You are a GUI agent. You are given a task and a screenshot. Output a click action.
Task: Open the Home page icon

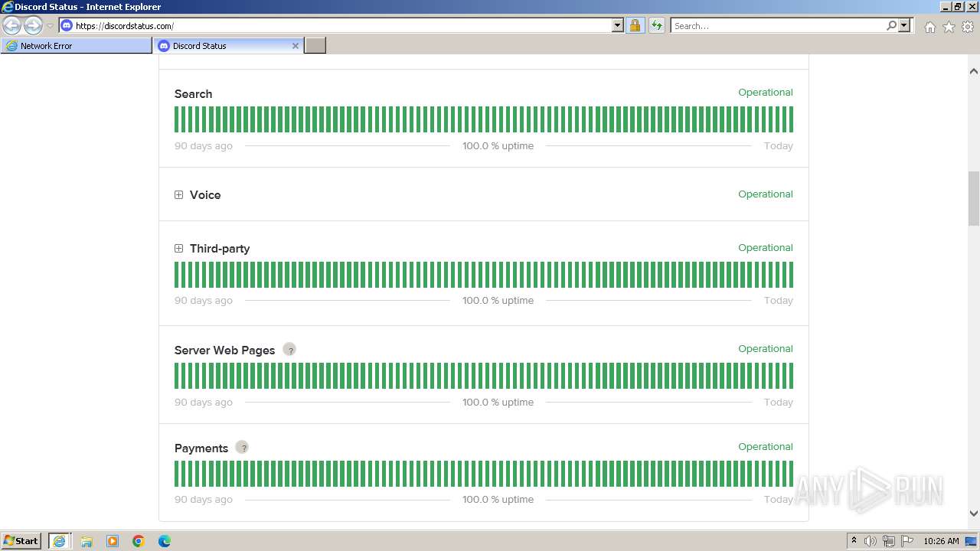coord(929,27)
